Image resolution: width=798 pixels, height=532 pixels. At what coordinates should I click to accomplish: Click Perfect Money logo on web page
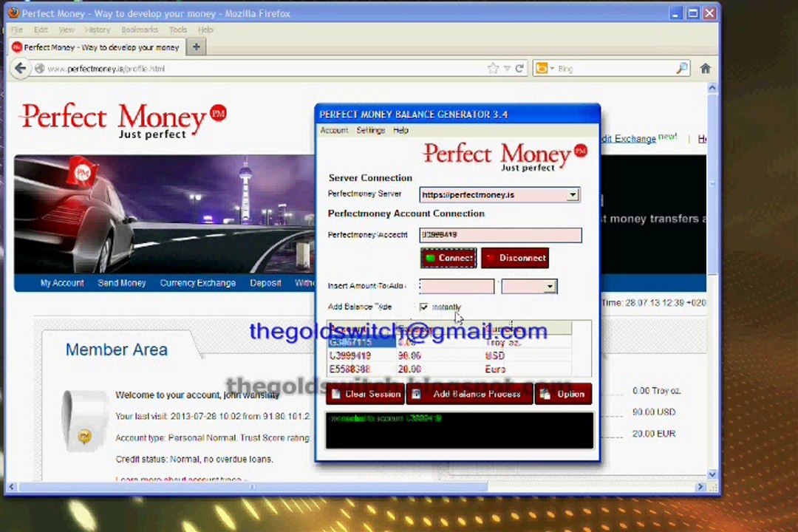tap(123, 120)
